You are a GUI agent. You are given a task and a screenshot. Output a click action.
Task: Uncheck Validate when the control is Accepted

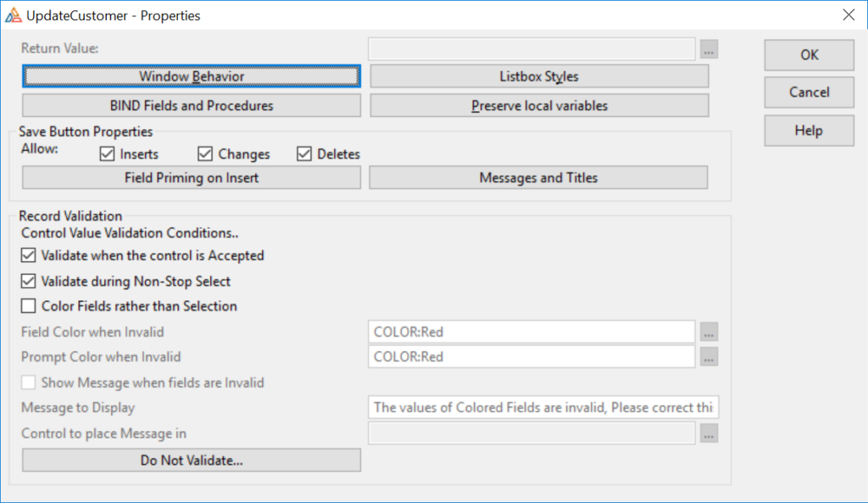click(29, 255)
